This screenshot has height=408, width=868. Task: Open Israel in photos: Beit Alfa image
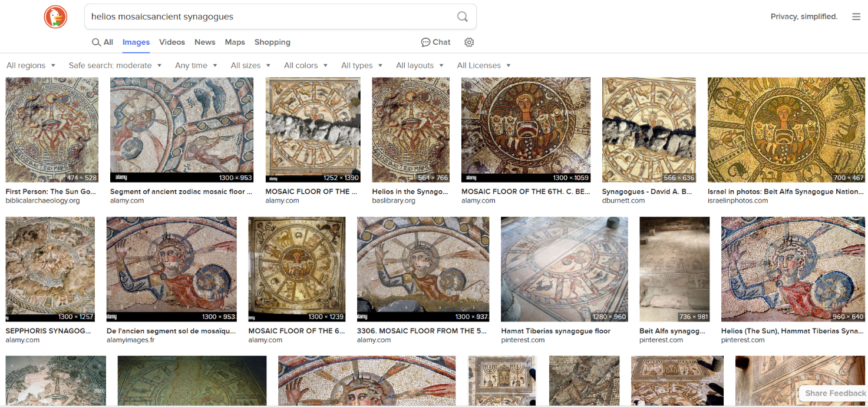787,130
